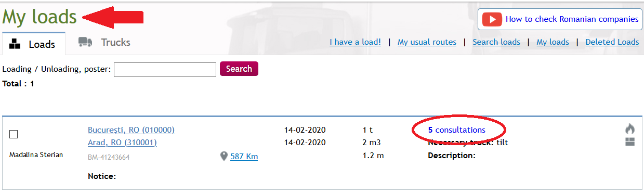Click the flame icon on the load row
644x193 pixels.
tap(630, 129)
